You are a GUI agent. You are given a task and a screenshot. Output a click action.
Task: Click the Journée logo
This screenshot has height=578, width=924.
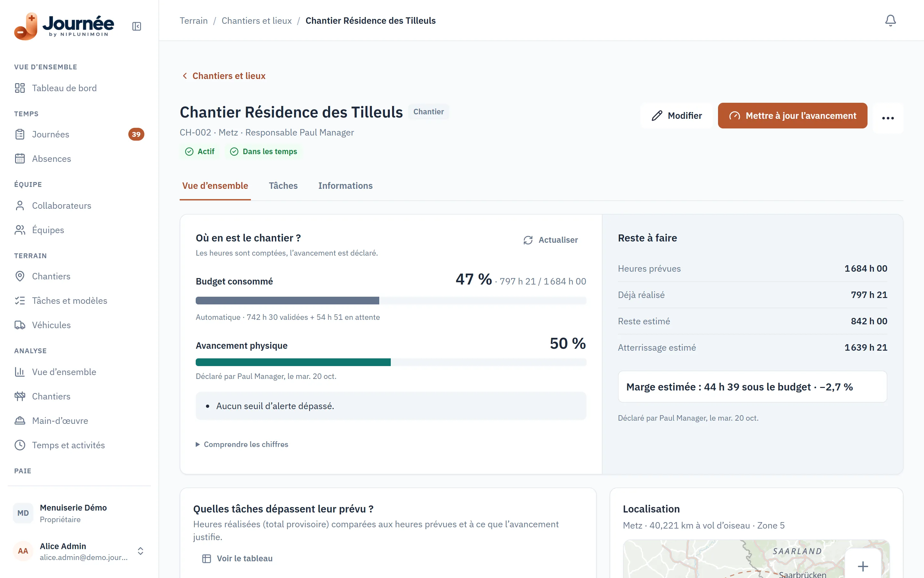coord(64,26)
